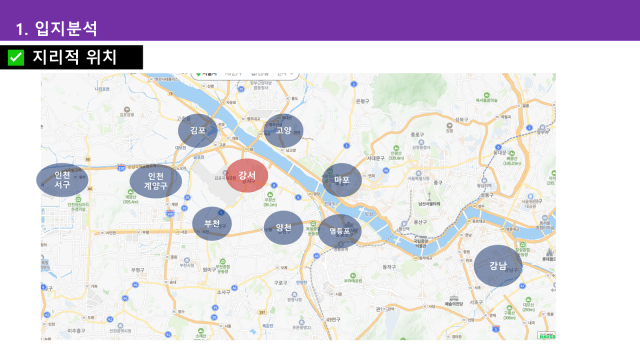Click the 동작구 district label

pos(389,267)
